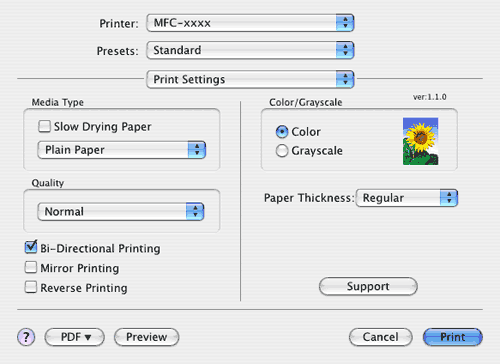The width and height of the screenshot is (500, 364).
Task: Enable Mirror Printing checkbox
Action: [x=31, y=267]
